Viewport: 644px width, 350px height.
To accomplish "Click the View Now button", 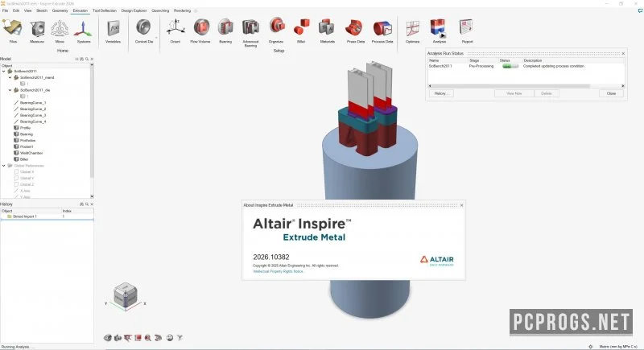I will (x=514, y=93).
